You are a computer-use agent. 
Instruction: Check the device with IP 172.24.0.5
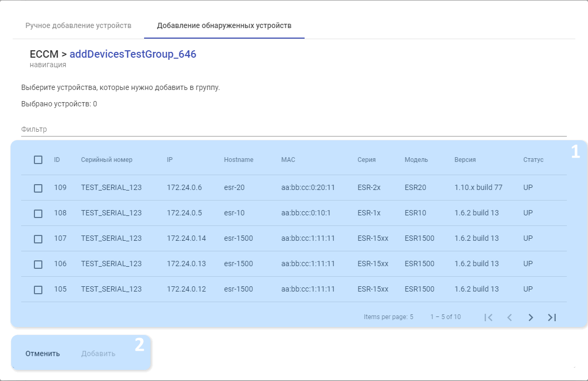pyautogui.click(x=38, y=213)
